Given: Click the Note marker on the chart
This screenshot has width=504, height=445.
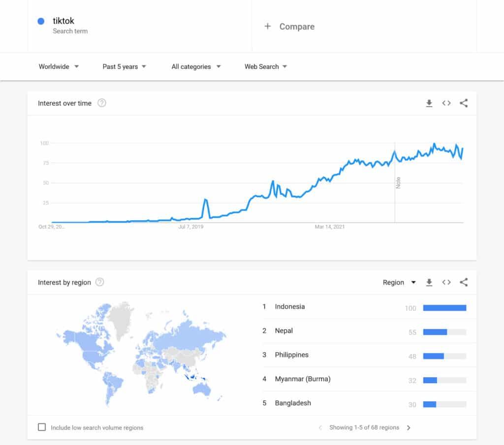Looking at the screenshot, I should (x=398, y=182).
